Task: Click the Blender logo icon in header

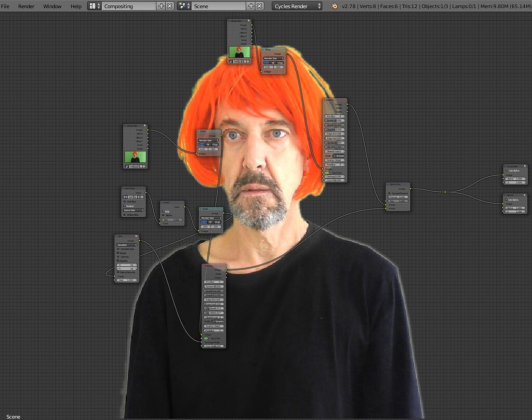Action: tap(334, 6)
